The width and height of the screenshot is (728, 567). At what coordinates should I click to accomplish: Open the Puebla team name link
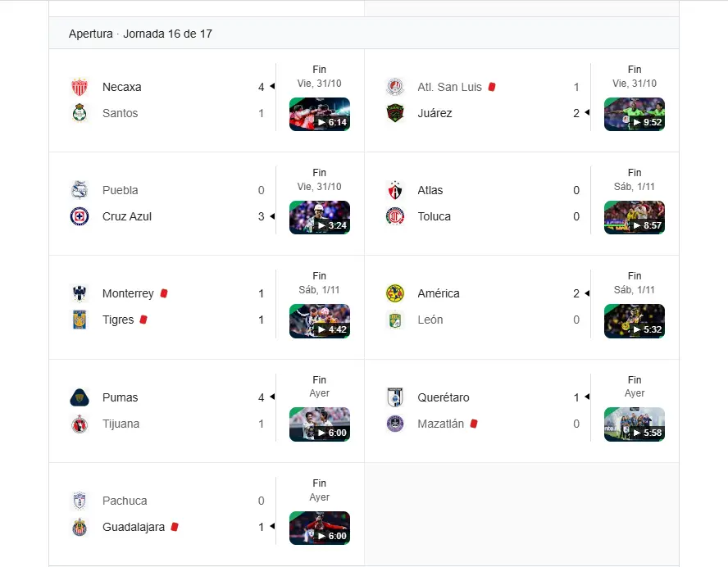pos(121,190)
